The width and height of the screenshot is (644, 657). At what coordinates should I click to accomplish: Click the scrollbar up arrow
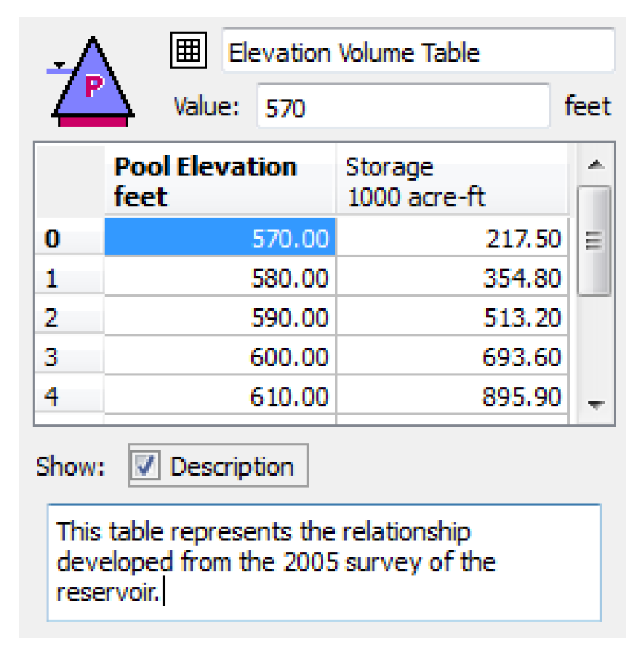point(593,164)
